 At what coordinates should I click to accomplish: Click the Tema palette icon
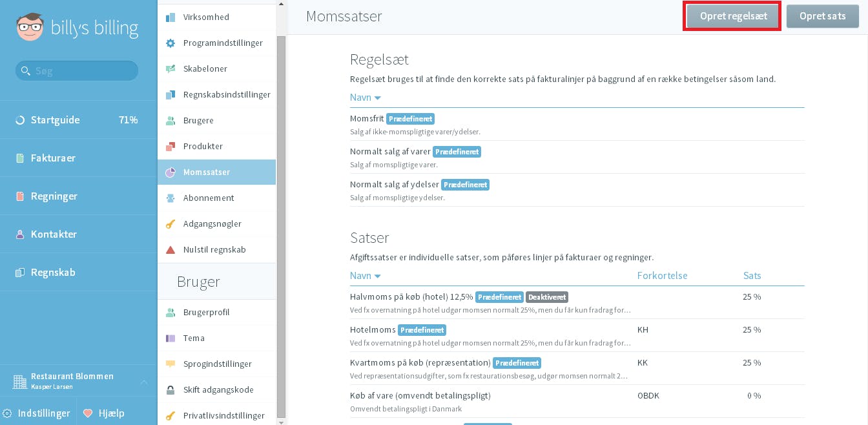pyautogui.click(x=170, y=338)
